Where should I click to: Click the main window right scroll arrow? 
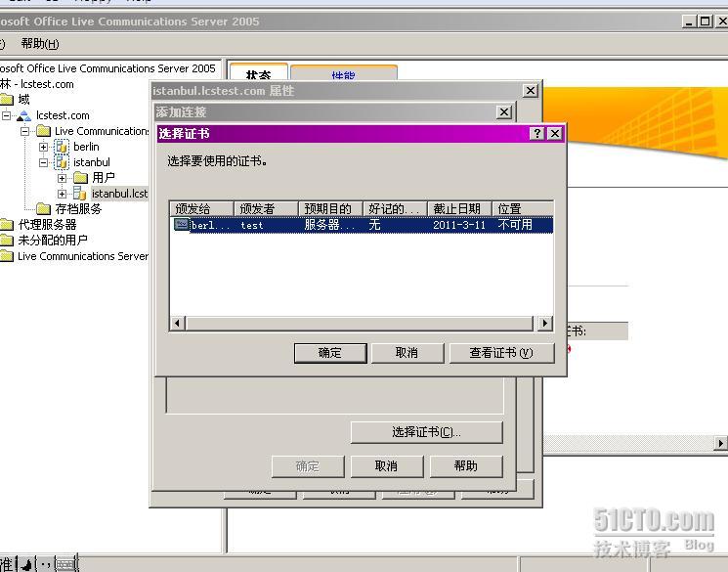720,443
